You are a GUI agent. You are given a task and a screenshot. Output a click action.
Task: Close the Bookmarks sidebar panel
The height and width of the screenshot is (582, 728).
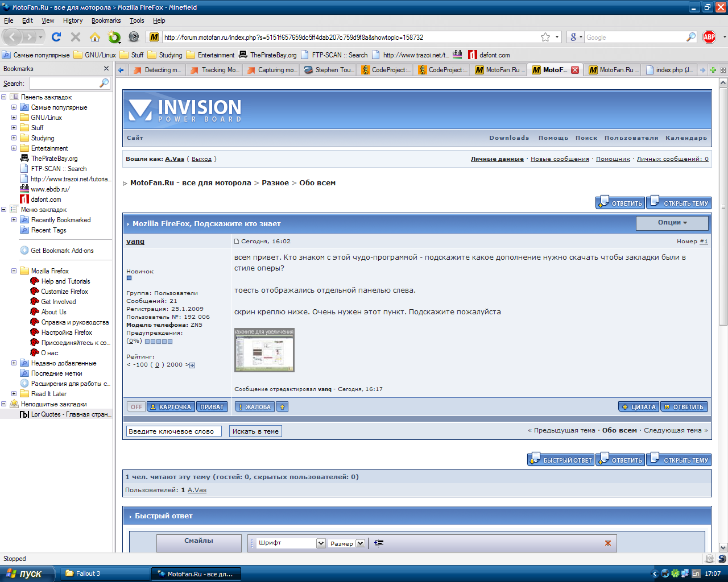pyautogui.click(x=106, y=69)
